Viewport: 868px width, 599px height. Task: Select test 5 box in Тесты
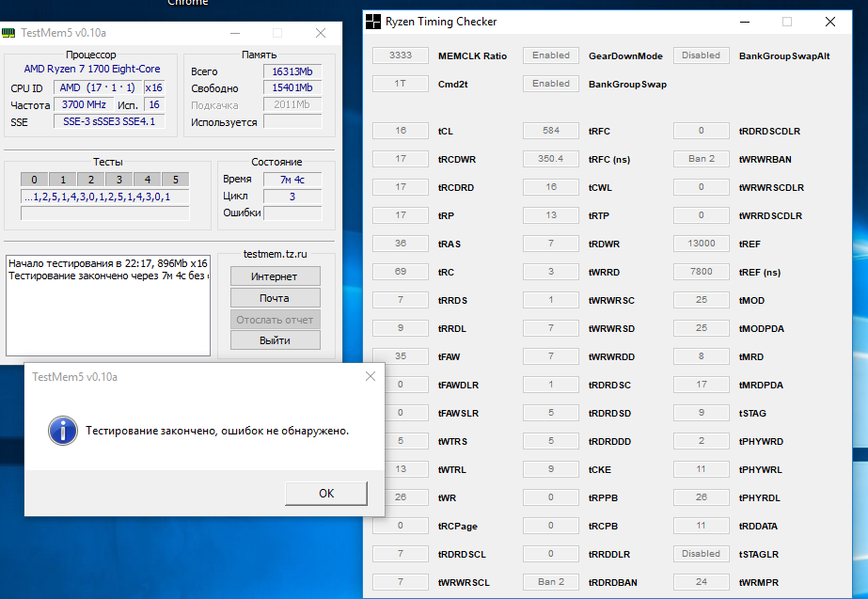176,180
